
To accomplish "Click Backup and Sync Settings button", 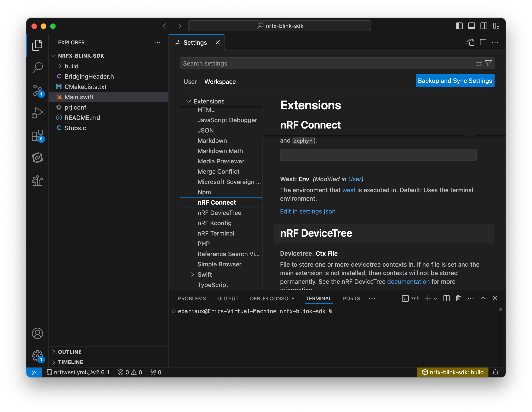I will pos(455,81).
